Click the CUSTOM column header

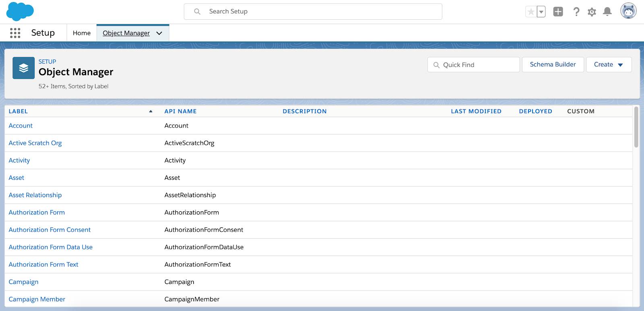pos(581,111)
